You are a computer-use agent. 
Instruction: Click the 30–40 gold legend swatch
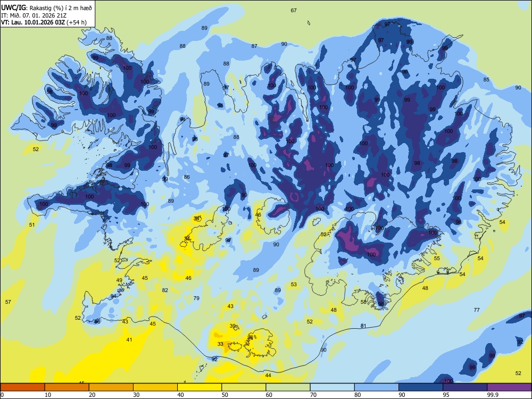pyautogui.click(x=155, y=387)
